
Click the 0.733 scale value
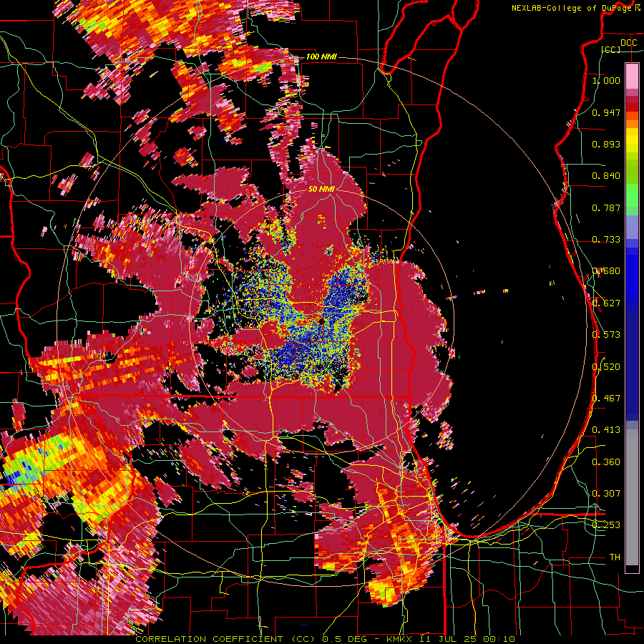[606, 240]
